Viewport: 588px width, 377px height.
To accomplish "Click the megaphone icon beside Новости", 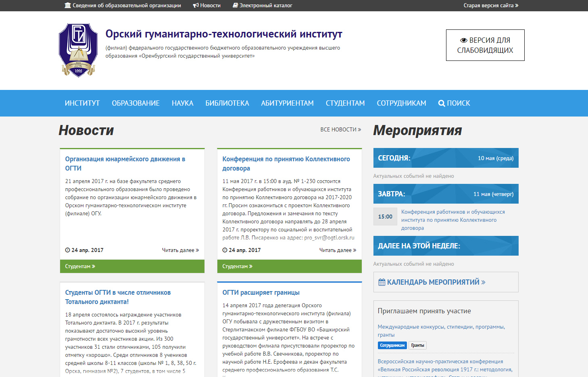I will click(196, 5).
